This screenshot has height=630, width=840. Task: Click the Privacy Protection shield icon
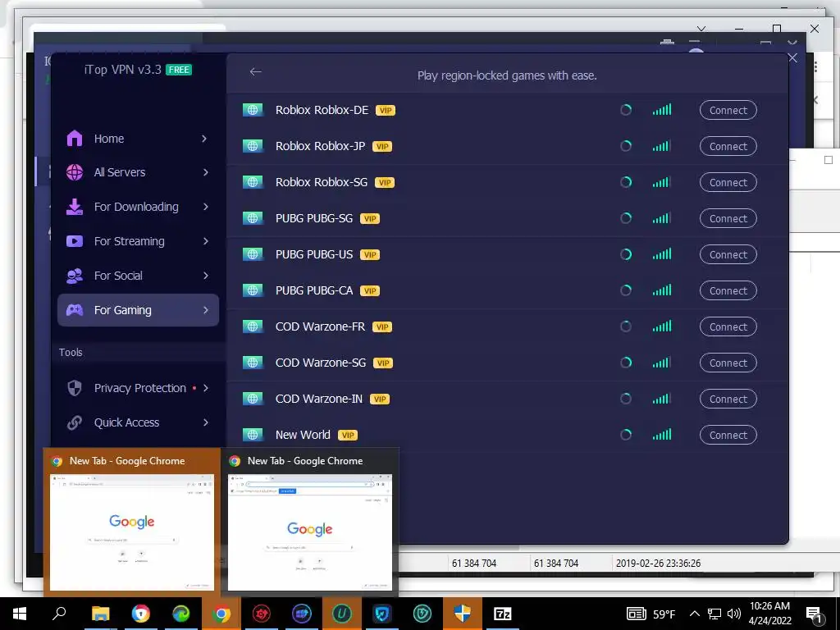(75, 388)
